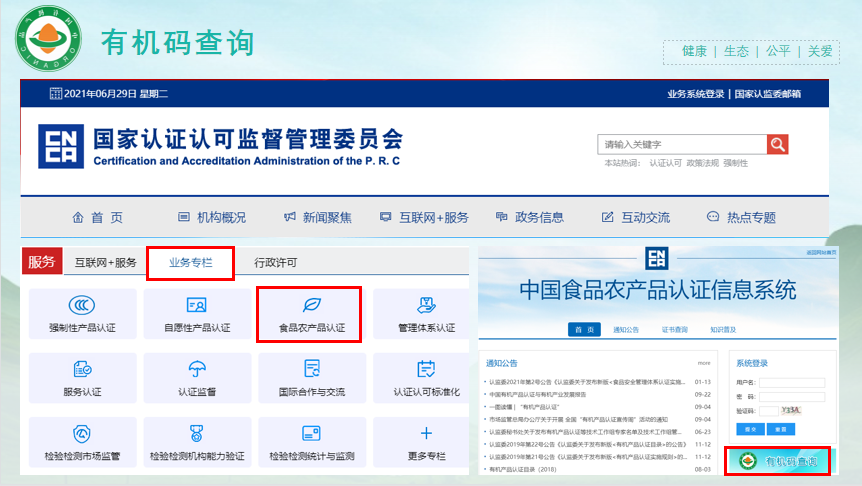This screenshot has height=486, width=862.
Task: Open notice 一图读懂 有机产品认证
Action: pyautogui.click(x=524, y=407)
